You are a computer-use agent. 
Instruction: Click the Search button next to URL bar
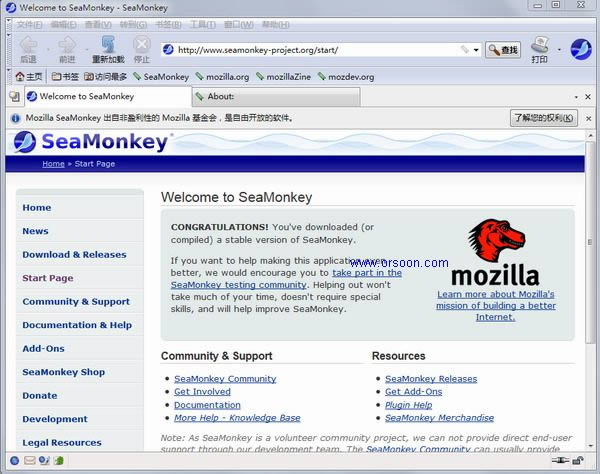[x=504, y=49]
